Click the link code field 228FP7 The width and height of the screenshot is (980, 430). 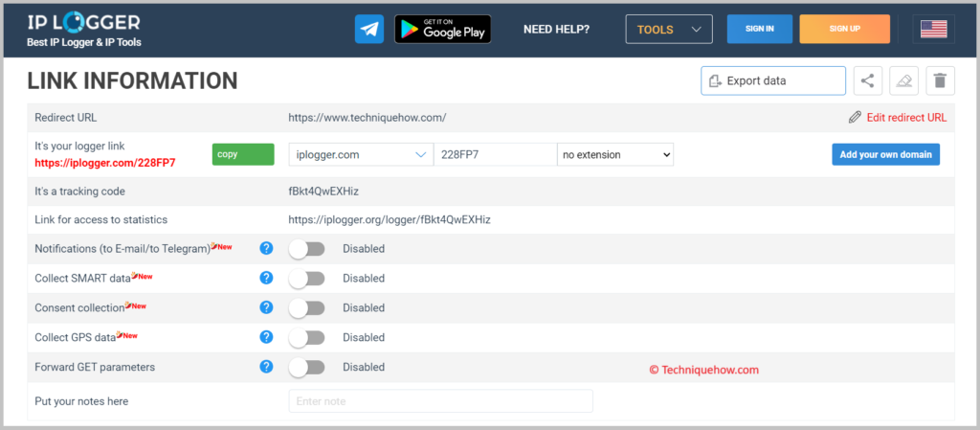click(495, 154)
